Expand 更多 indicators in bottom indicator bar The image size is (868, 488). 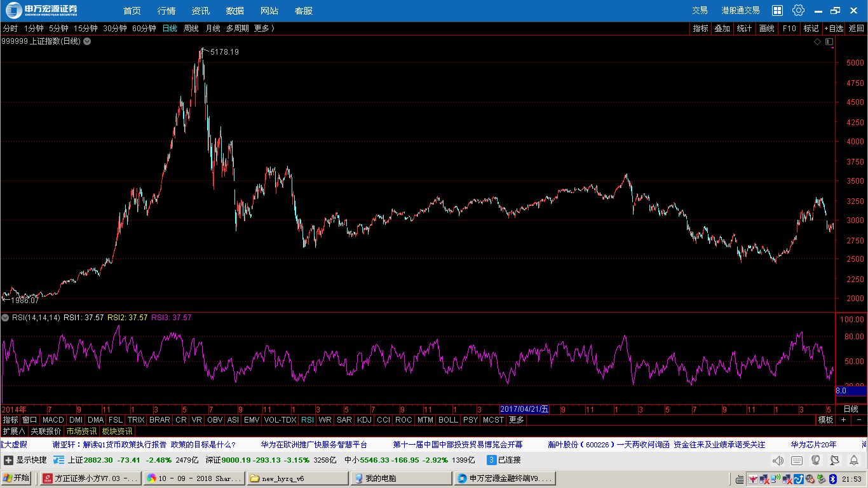tap(517, 420)
